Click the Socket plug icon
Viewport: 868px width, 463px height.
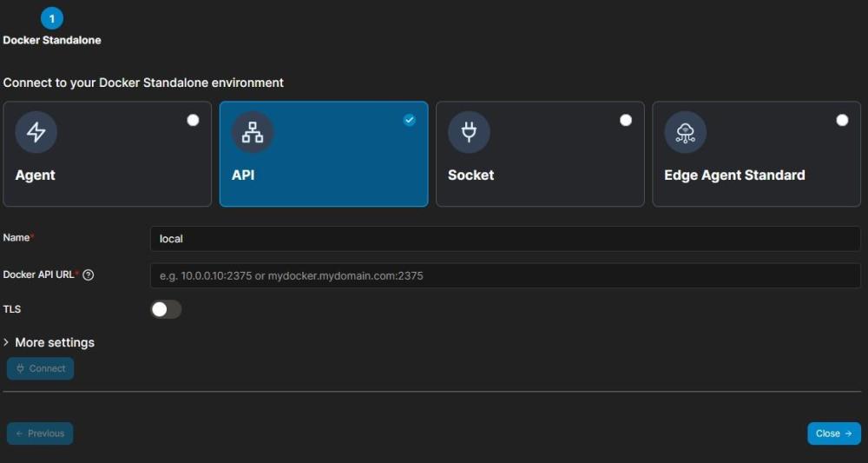469,132
